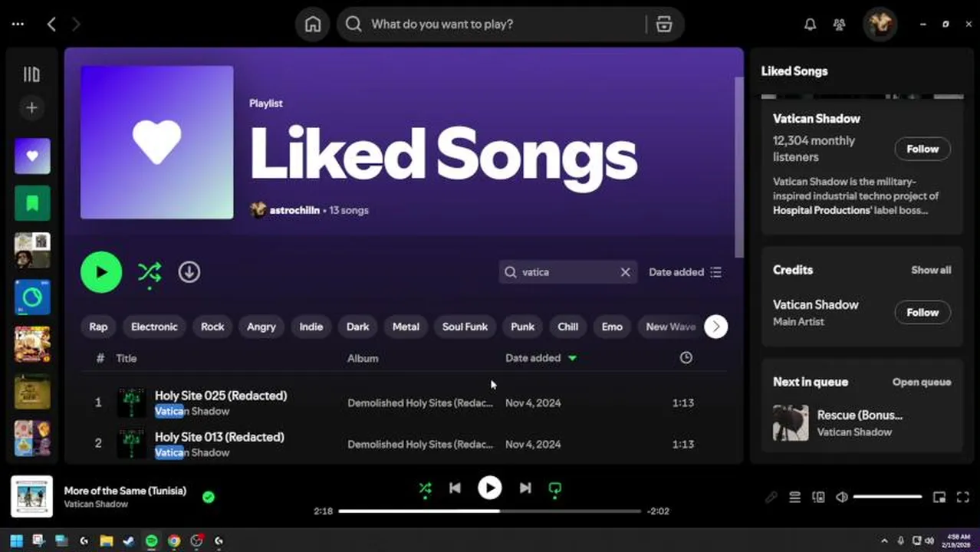Open the three-dot app menu
980x552 pixels.
coord(18,24)
